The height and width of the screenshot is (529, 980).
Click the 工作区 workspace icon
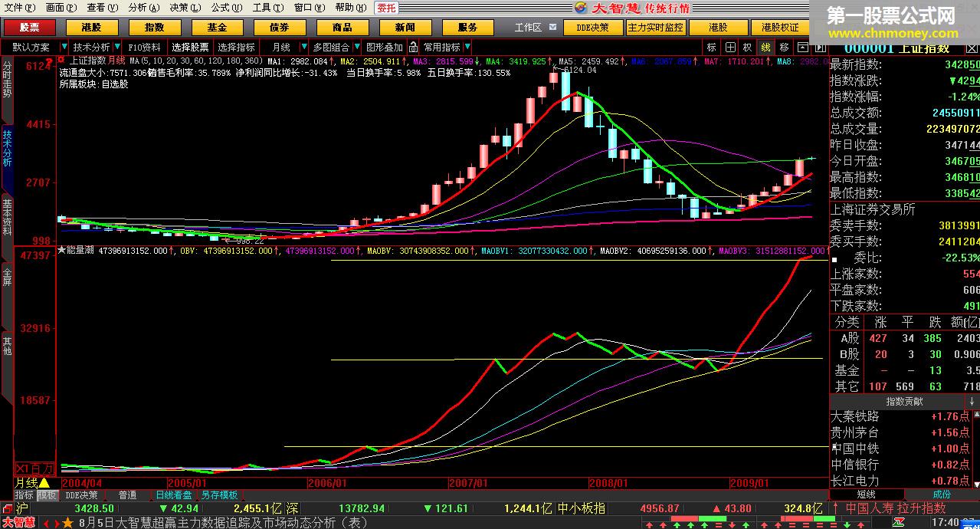click(553, 28)
